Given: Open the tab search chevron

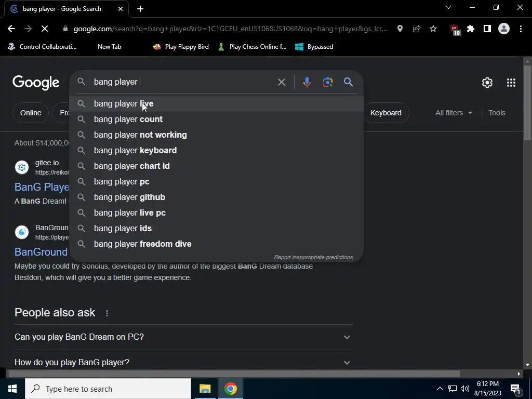Looking at the screenshot, I should (448, 7).
